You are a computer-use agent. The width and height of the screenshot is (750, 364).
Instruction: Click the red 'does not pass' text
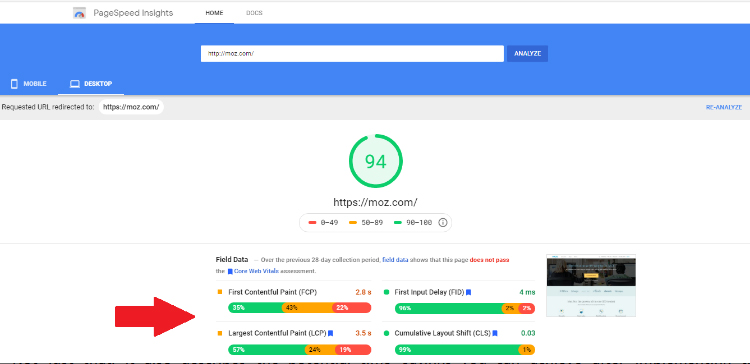pos(489,260)
